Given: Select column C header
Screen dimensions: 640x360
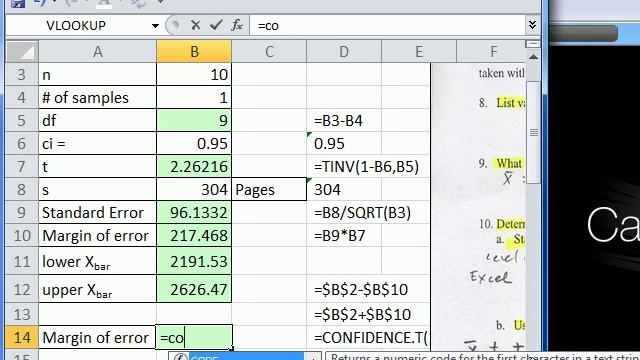Looking at the screenshot, I should [269, 51].
